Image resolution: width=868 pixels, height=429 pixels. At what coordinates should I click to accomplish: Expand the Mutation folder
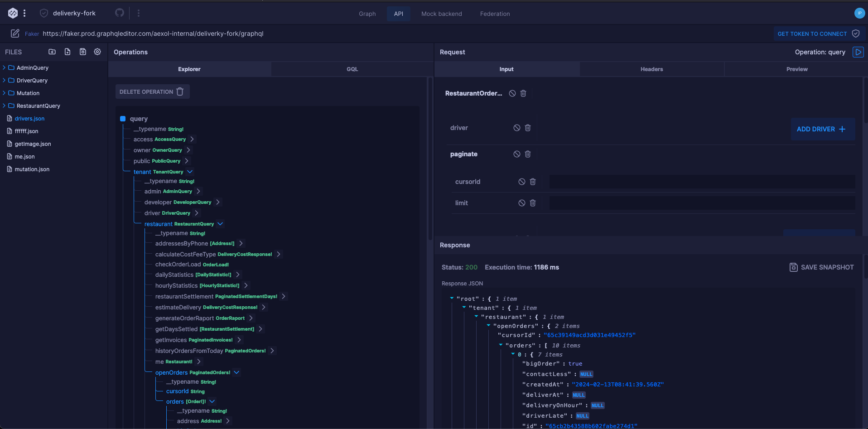(4, 93)
